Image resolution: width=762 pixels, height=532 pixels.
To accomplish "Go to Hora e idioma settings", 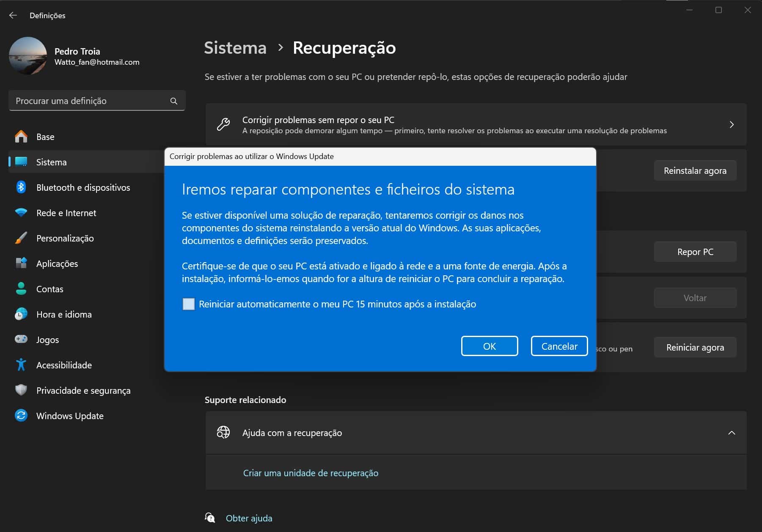I will (x=64, y=314).
